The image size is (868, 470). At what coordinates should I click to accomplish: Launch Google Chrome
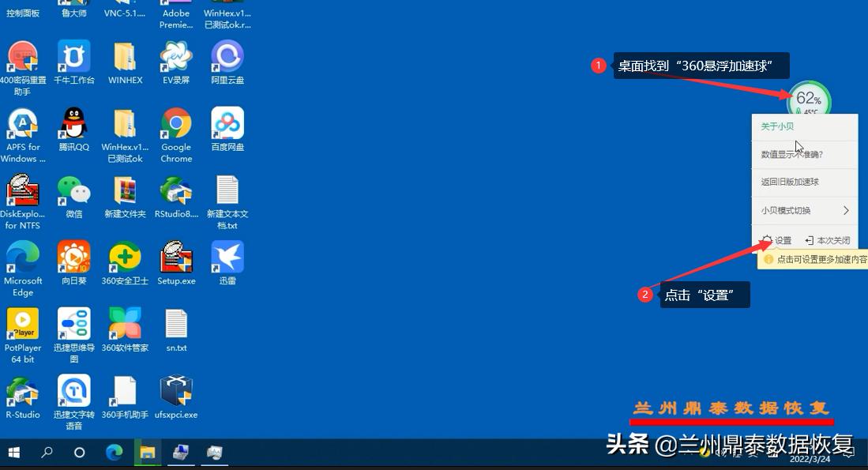click(175, 130)
